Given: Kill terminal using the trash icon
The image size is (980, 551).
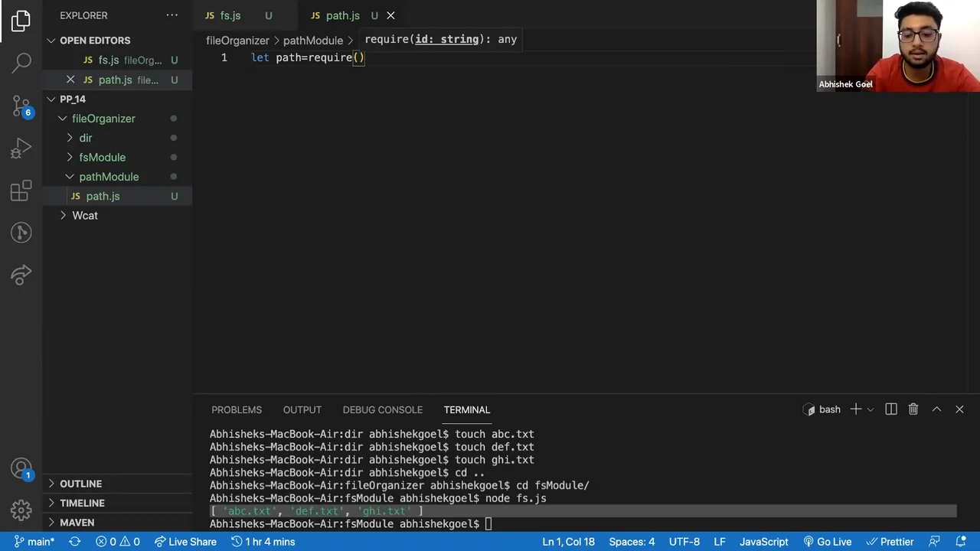Looking at the screenshot, I should click(x=913, y=409).
